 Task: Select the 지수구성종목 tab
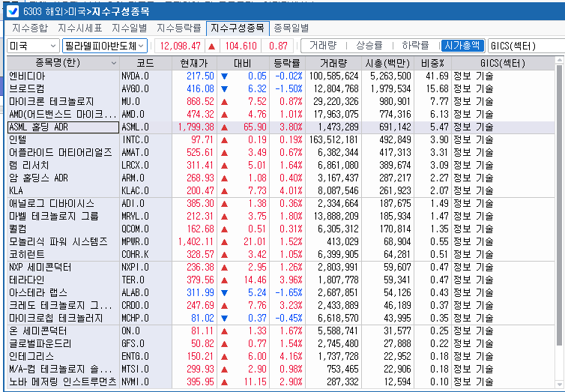[x=238, y=28]
